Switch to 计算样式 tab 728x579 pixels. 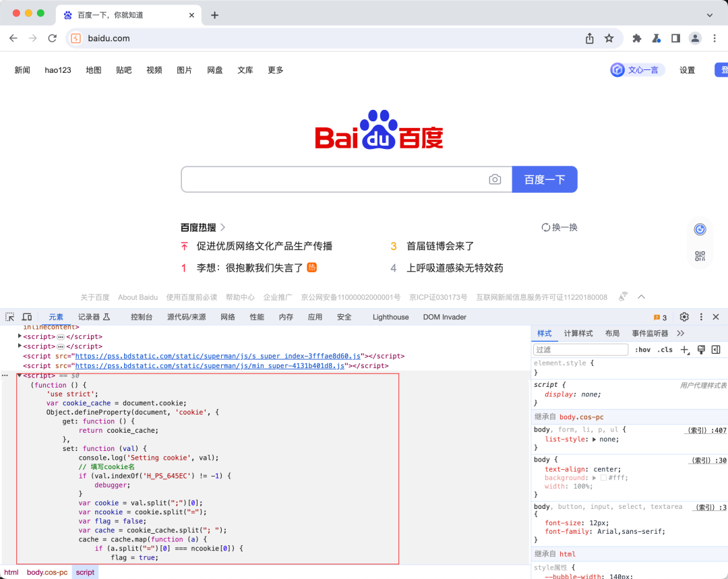point(578,334)
